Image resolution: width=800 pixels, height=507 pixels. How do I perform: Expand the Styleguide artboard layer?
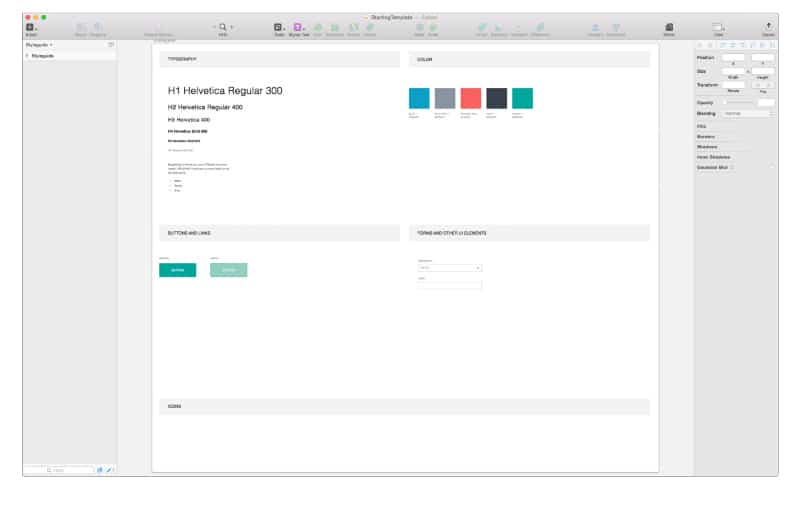pyautogui.click(x=28, y=56)
